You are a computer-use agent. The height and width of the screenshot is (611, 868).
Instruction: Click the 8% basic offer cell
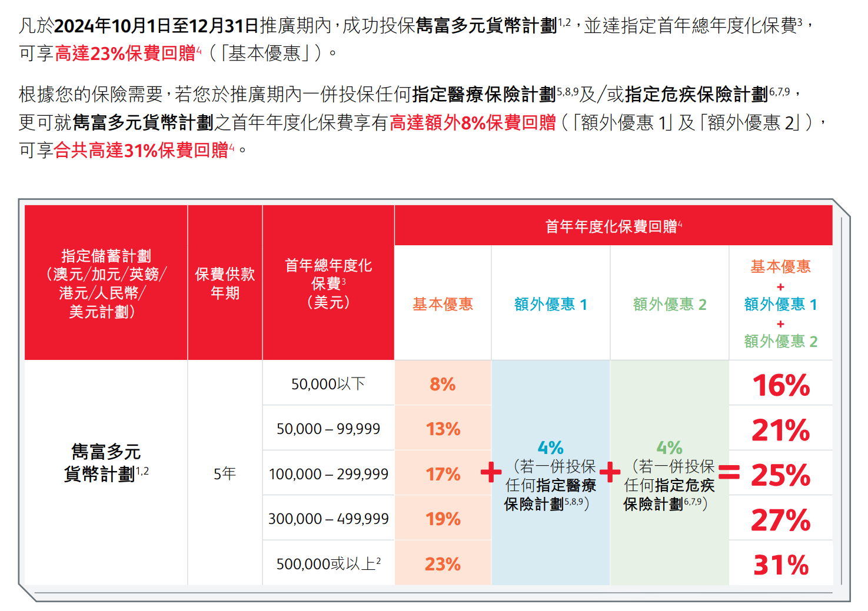tap(443, 384)
